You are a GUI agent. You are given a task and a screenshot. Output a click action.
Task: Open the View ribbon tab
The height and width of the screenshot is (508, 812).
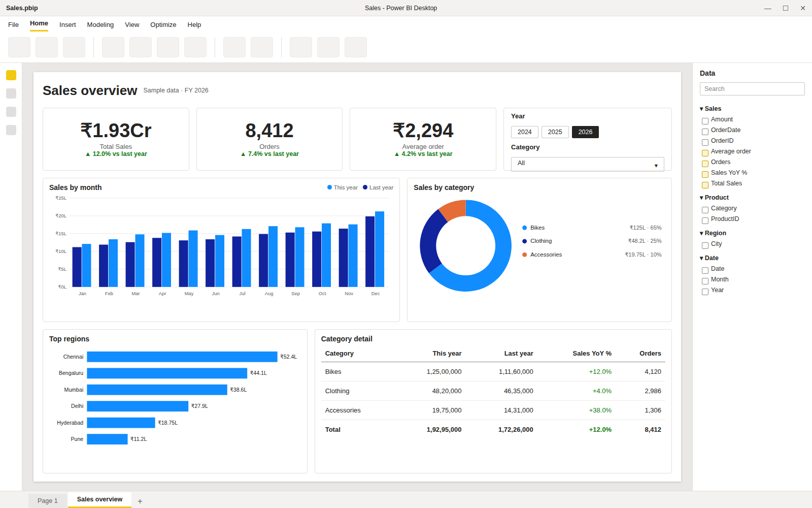coord(132,25)
